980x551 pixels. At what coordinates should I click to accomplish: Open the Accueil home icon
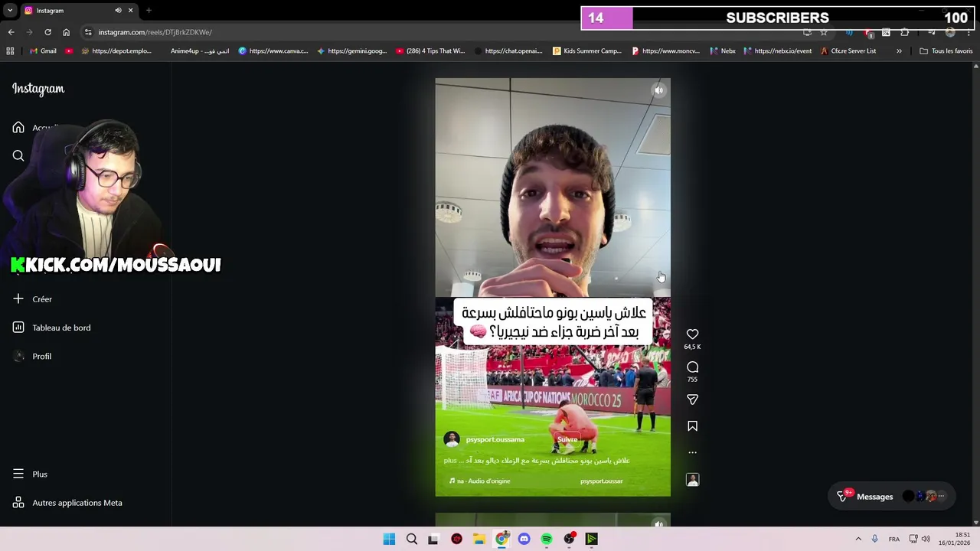click(18, 127)
